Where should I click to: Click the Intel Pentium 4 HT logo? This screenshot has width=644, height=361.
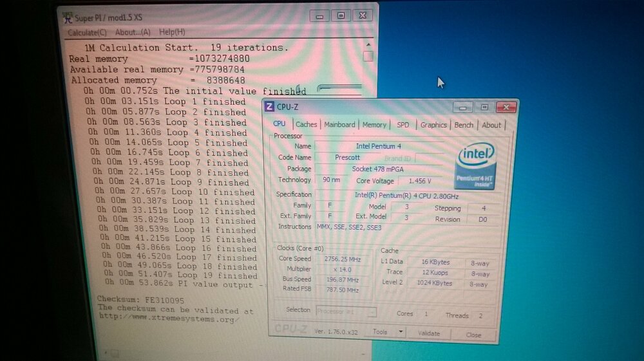475,166
